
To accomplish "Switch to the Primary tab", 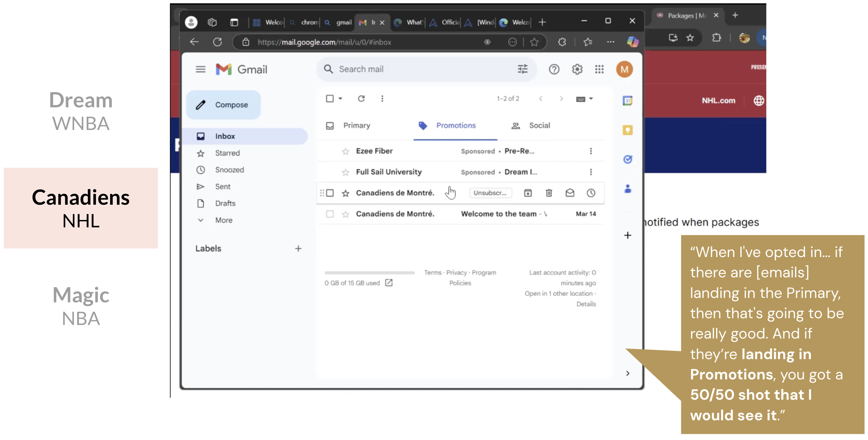I will point(356,126).
